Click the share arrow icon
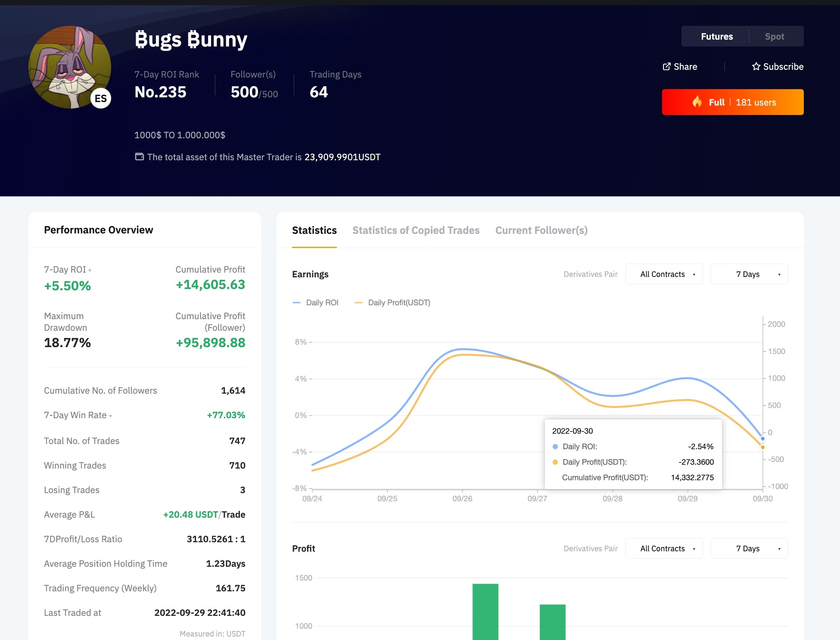The image size is (840, 640). click(x=666, y=66)
